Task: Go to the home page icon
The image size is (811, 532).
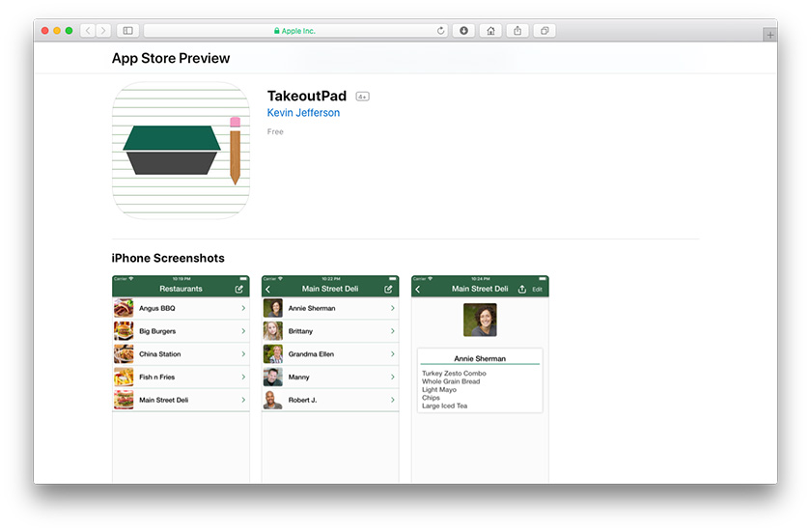Action: (x=490, y=31)
